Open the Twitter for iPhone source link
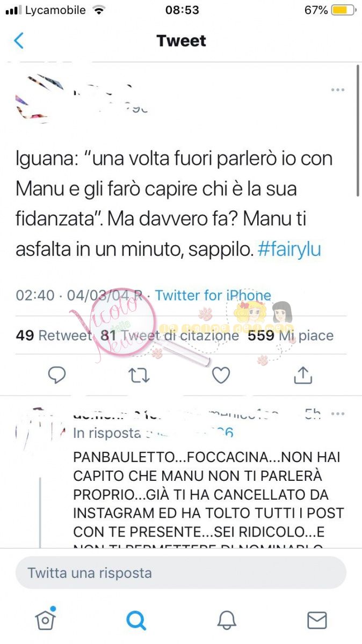Viewport: 362px width, 644px height. point(213,295)
